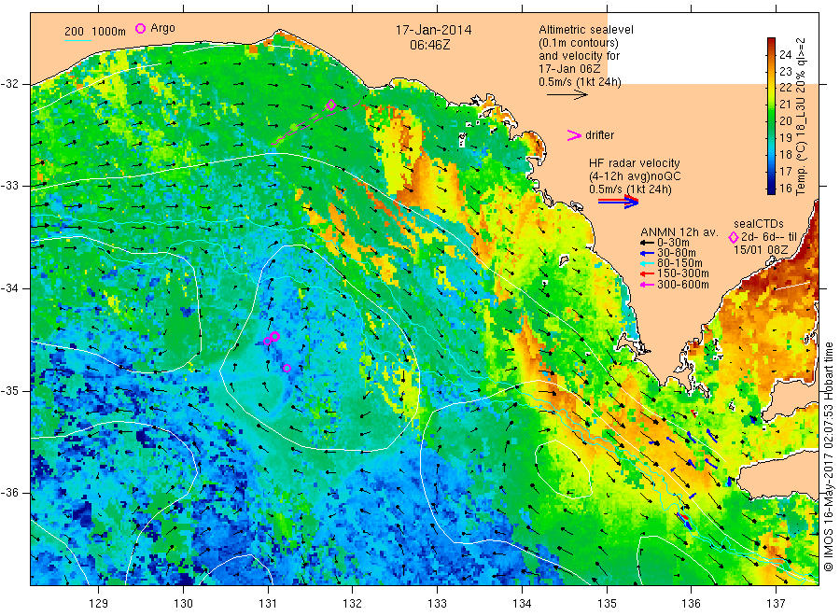
Task: Click the 'drifter' legend text
Action: pos(599,135)
